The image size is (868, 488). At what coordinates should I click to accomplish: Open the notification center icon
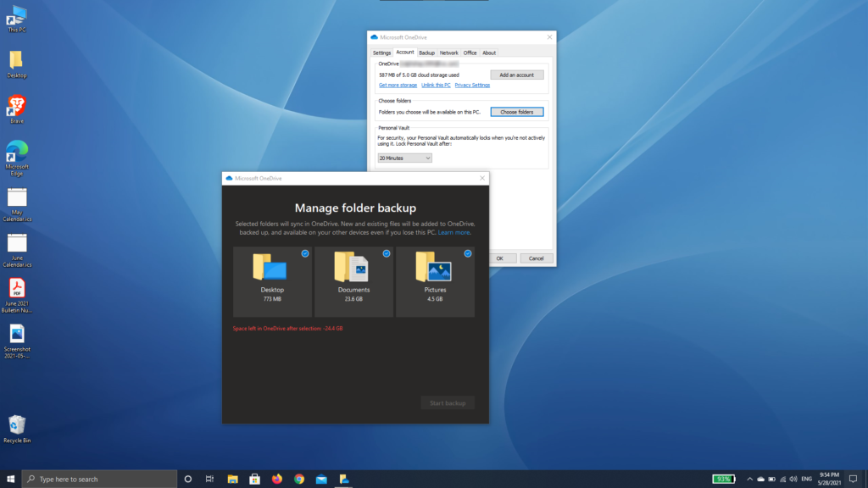(x=853, y=480)
